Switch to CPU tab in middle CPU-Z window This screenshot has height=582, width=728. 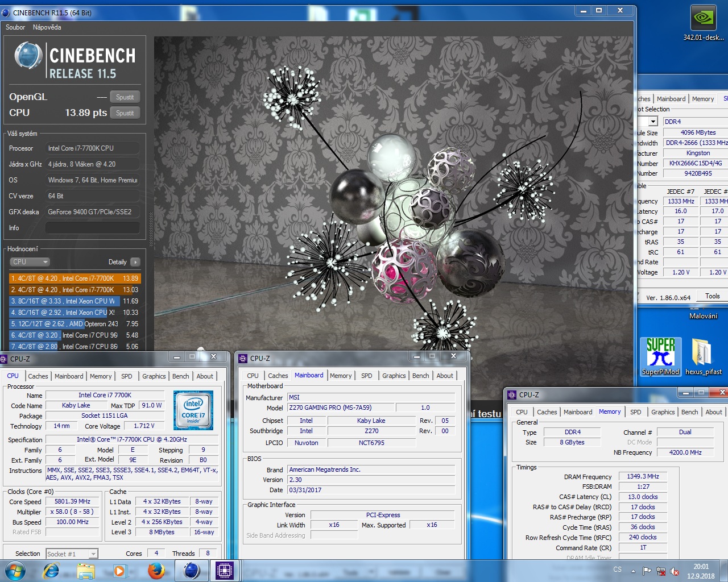(x=253, y=376)
